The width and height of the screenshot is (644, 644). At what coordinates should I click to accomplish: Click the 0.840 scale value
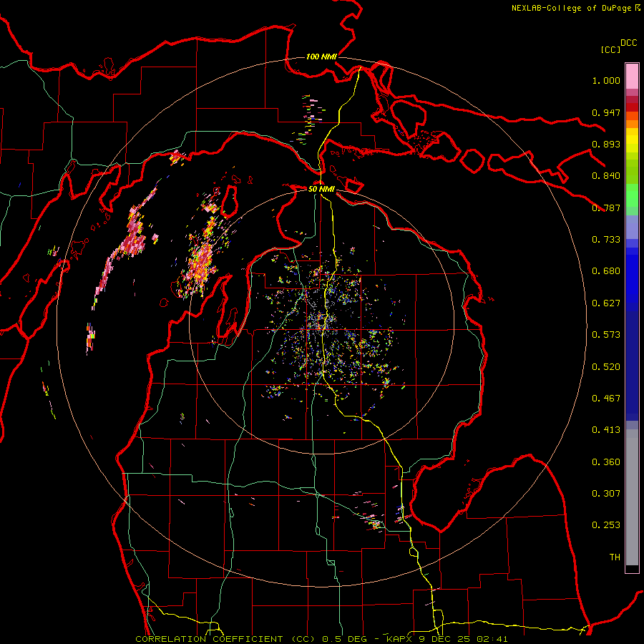(606, 176)
